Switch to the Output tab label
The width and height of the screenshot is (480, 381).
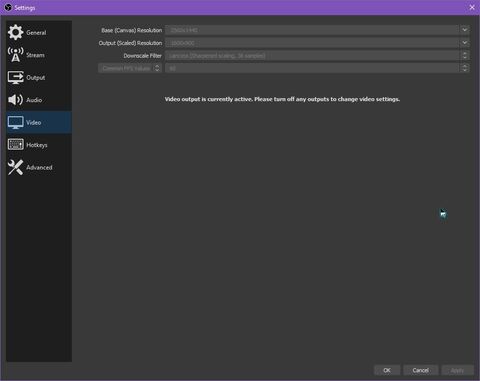coord(36,78)
